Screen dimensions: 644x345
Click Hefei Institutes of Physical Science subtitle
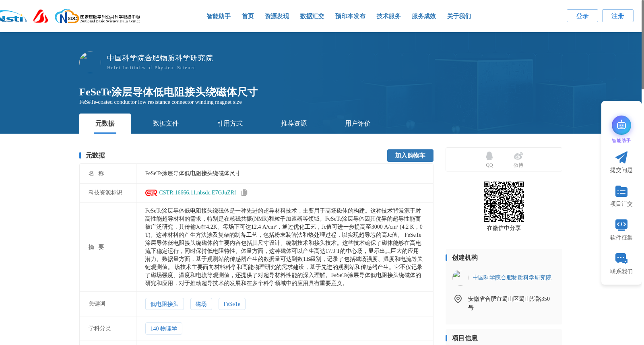click(x=151, y=68)
